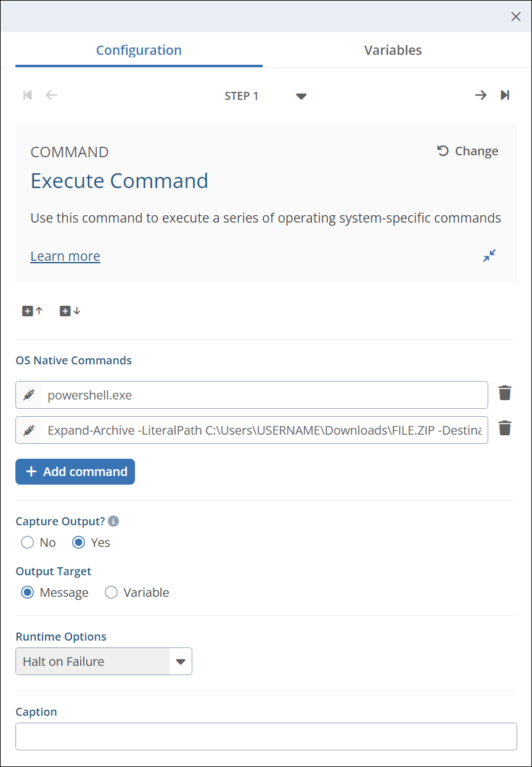Switch to the Variables tab
The height and width of the screenshot is (767, 532).
393,51
